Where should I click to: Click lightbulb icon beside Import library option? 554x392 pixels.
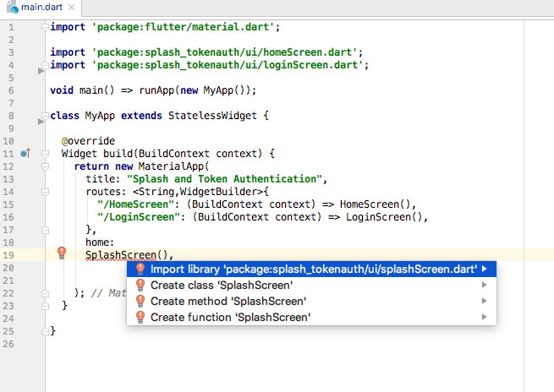point(140,269)
